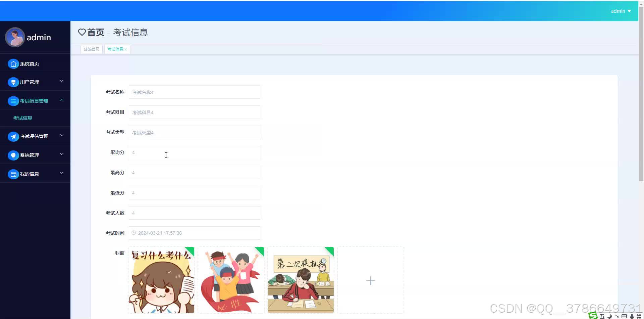Viewport: 644px width, 319px height.
Task: Expand the 我的信息 menu chevron
Action: click(62, 173)
